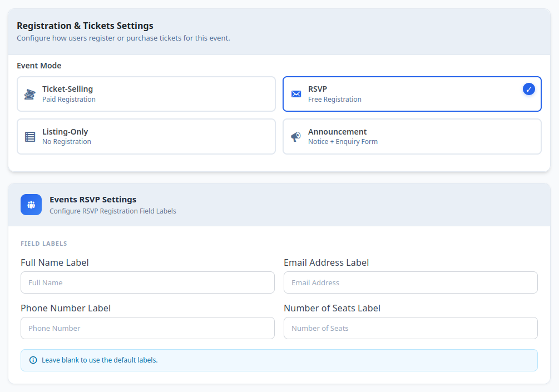
Task: Click the 'Number of Seats Label' caption
Action: pos(332,308)
